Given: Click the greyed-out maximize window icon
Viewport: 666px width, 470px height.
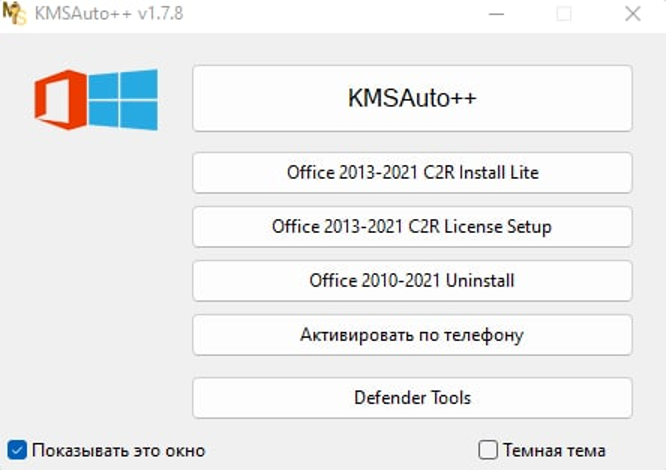Looking at the screenshot, I should pyautogui.click(x=564, y=14).
